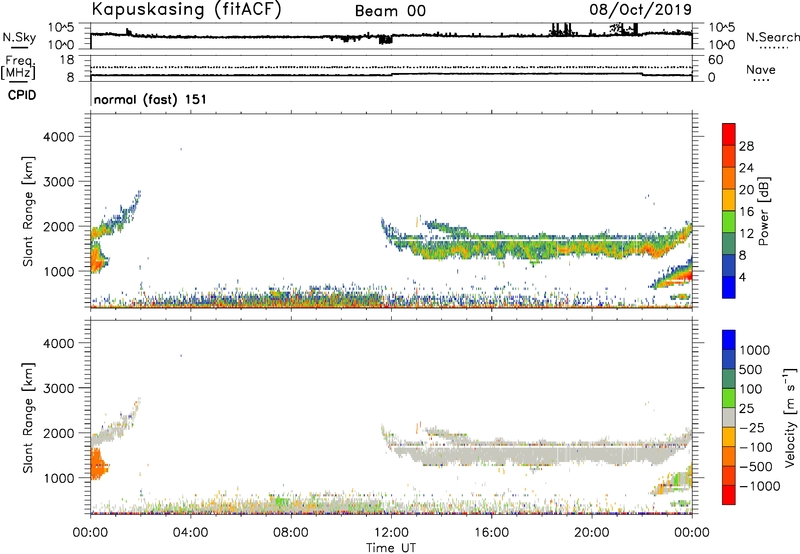Image resolution: width=800 pixels, height=554 pixels.
Task: Click the light green 12–16 dB Power segment
Action: pyautogui.click(x=729, y=222)
